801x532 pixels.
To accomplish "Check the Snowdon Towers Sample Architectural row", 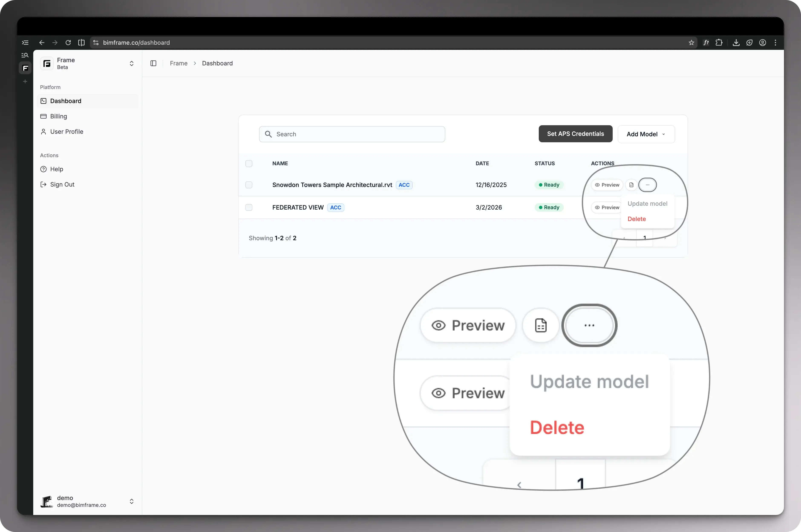I will pyautogui.click(x=249, y=185).
